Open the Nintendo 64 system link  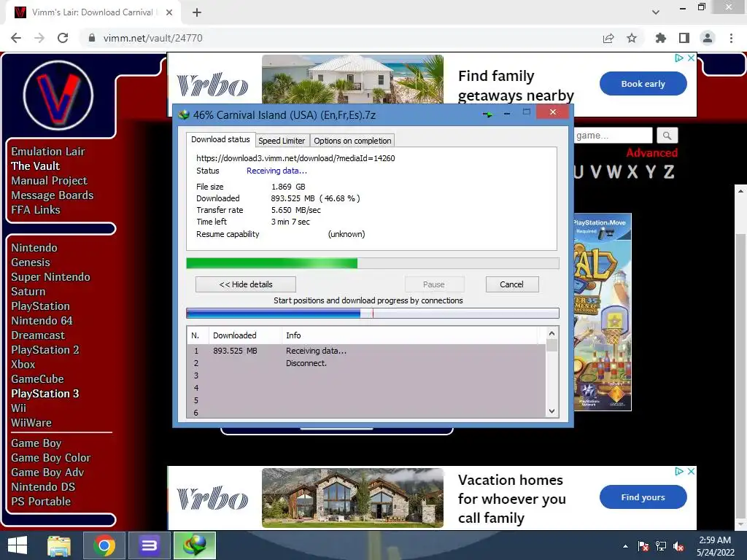[x=42, y=321]
